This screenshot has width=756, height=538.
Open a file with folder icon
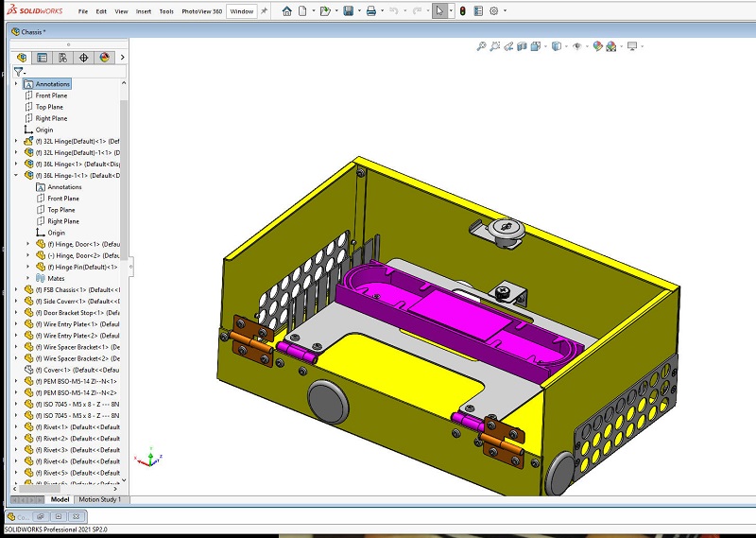tap(325, 11)
